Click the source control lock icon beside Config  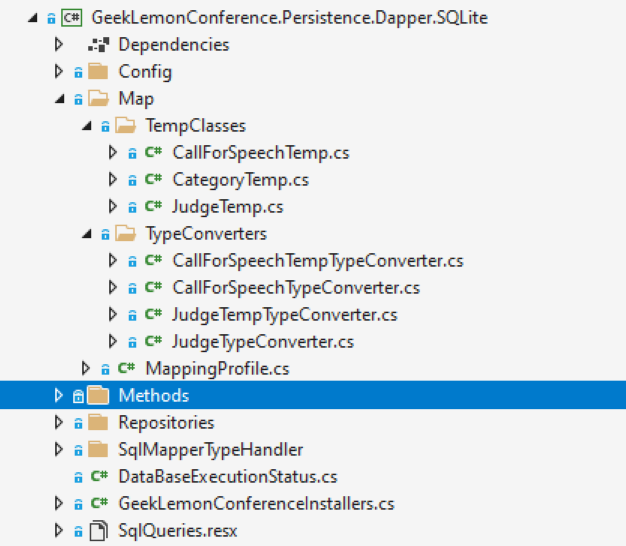tap(78, 73)
